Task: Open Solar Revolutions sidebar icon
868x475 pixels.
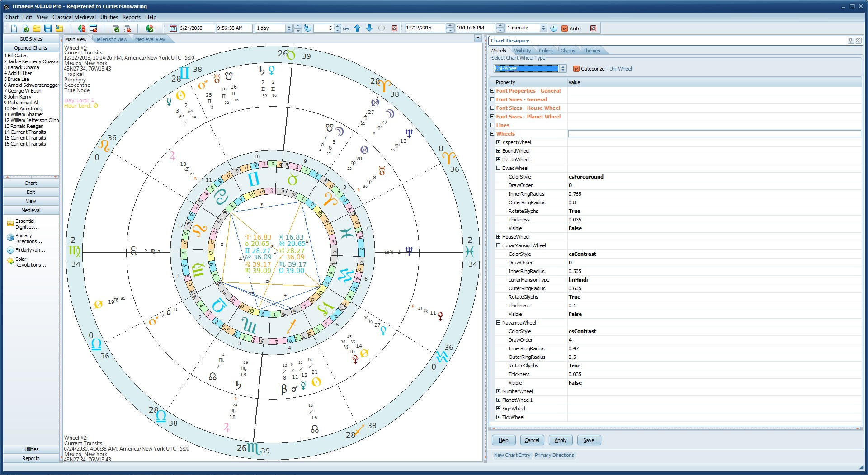Action: (10, 261)
